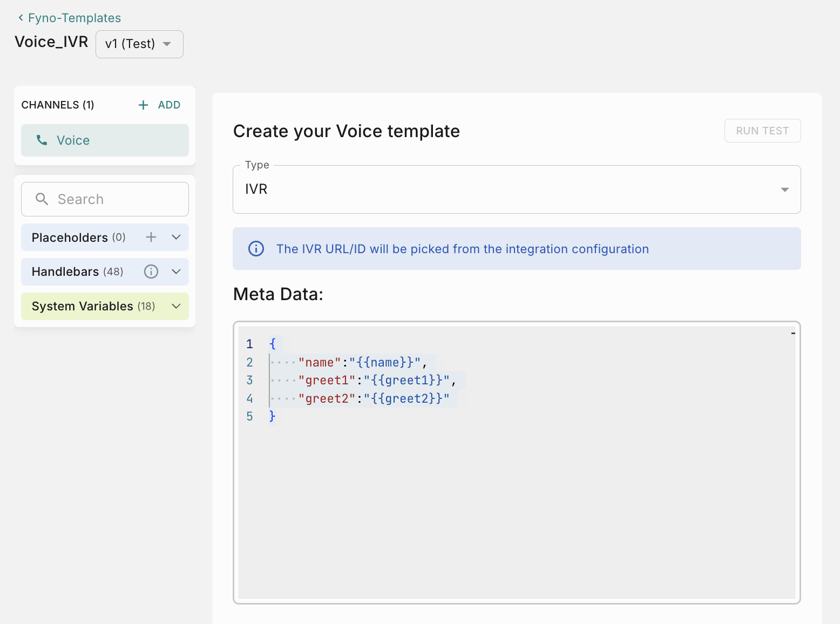The height and width of the screenshot is (624, 840).
Task: Add a placeholder with the plus icon
Action: [x=151, y=237]
